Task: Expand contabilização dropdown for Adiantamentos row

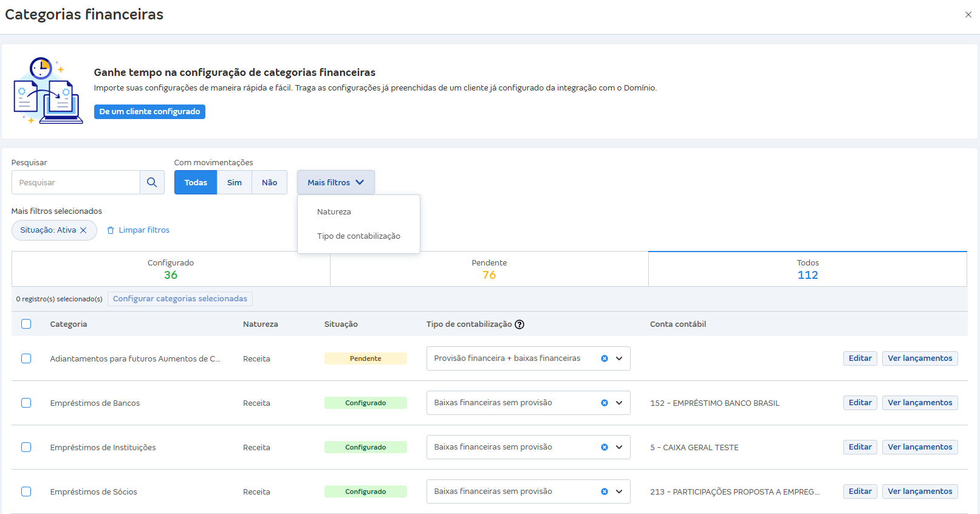Action: tap(619, 358)
